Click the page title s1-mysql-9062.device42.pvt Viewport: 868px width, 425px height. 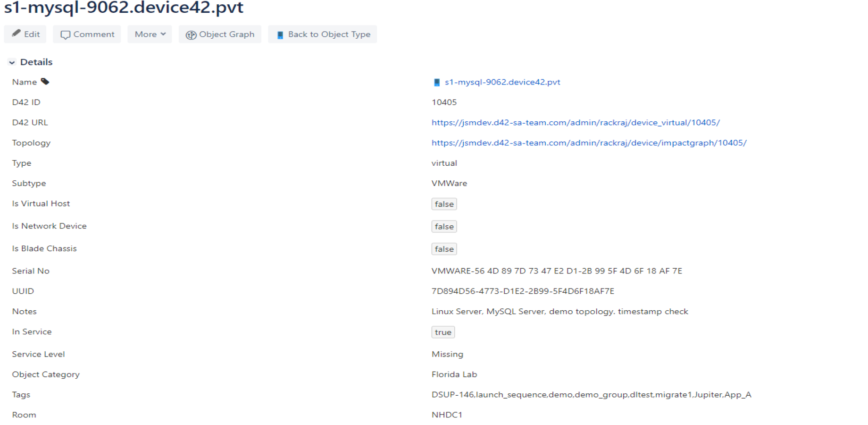tap(124, 8)
